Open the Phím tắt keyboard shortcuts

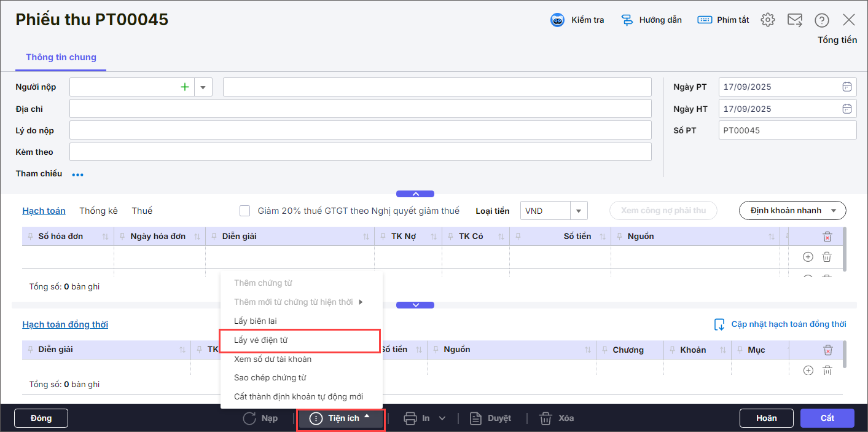705,20
